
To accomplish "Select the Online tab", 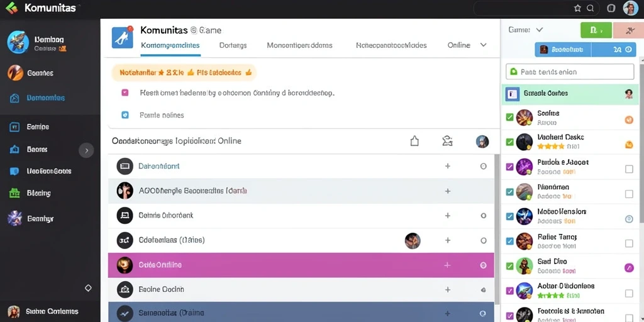I will tap(458, 45).
